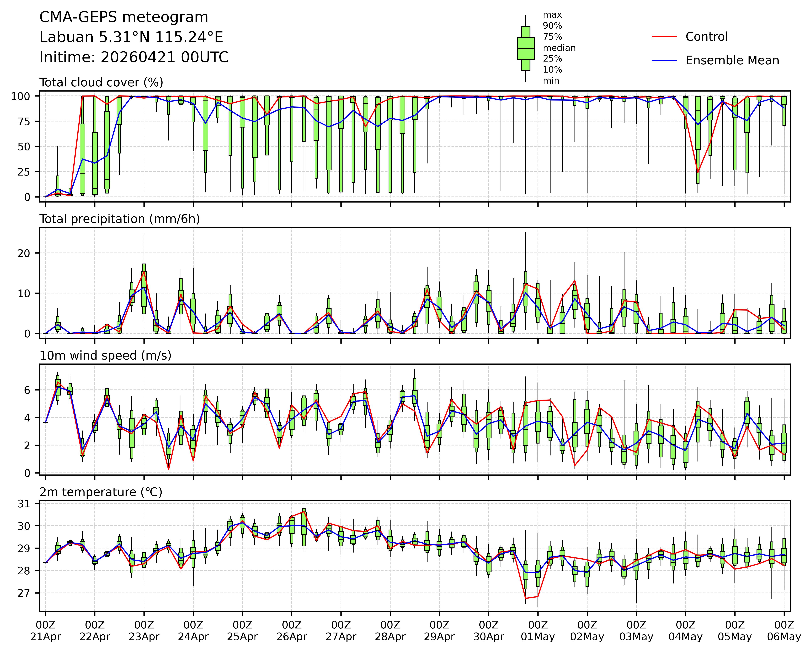
Task: Click the Total cloud cover panel title
Action: [x=101, y=83]
